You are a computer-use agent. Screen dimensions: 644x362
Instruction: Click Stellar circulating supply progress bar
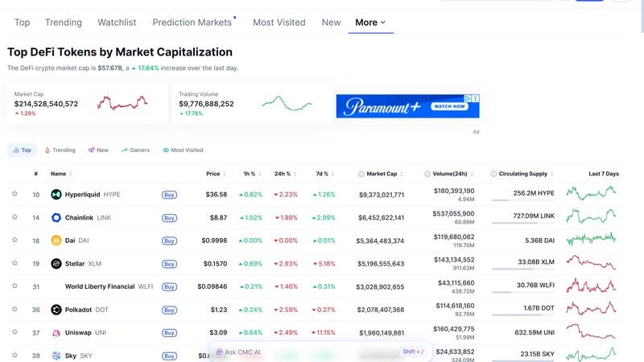(522, 269)
